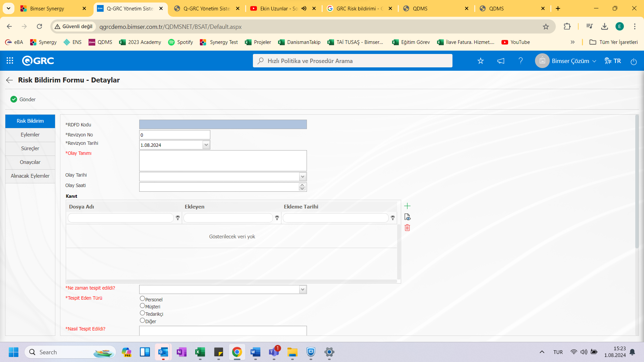
Task: Click the Olay Tanımı input field
Action: [223, 161]
